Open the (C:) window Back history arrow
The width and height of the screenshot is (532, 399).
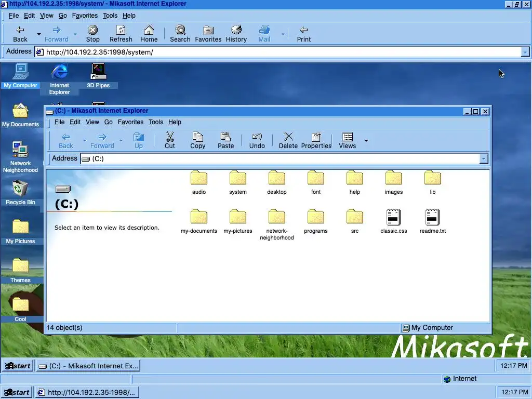(85, 140)
